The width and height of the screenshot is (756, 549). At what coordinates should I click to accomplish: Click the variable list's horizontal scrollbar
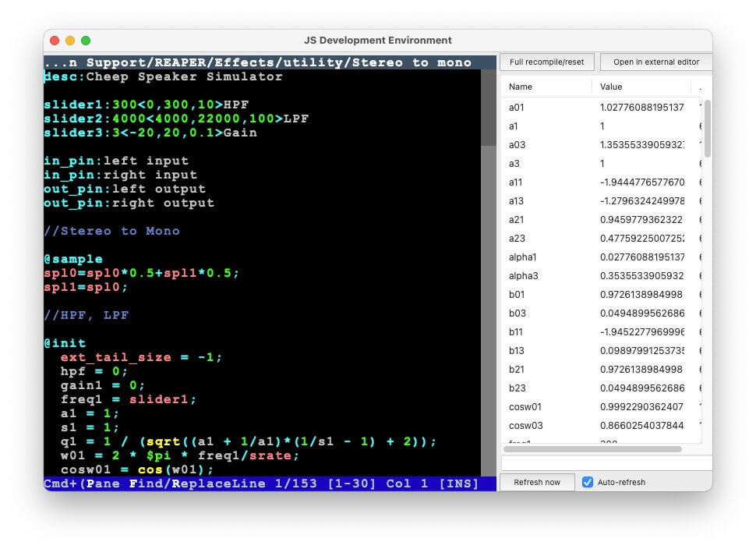tap(592, 449)
